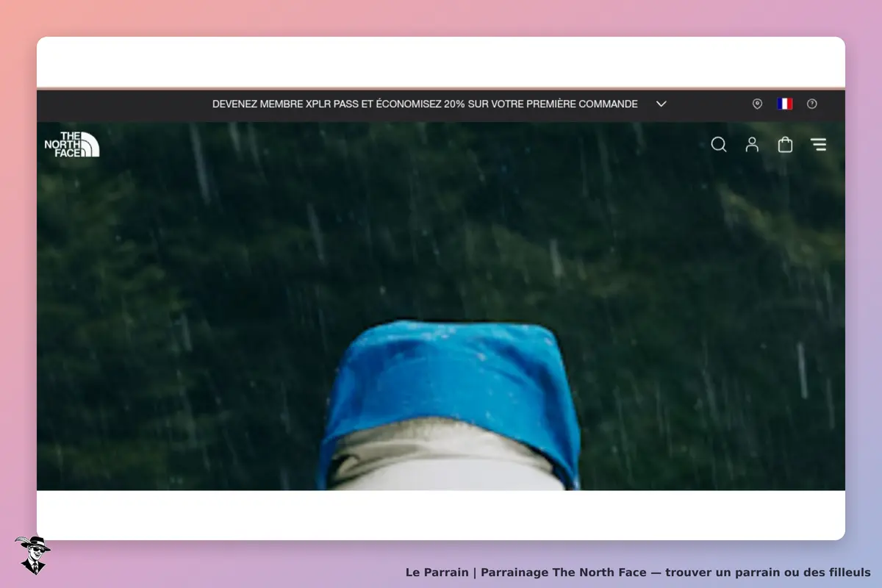Expand the XPLR Pass promo chevron
The image size is (882, 588).
tap(661, 104)
